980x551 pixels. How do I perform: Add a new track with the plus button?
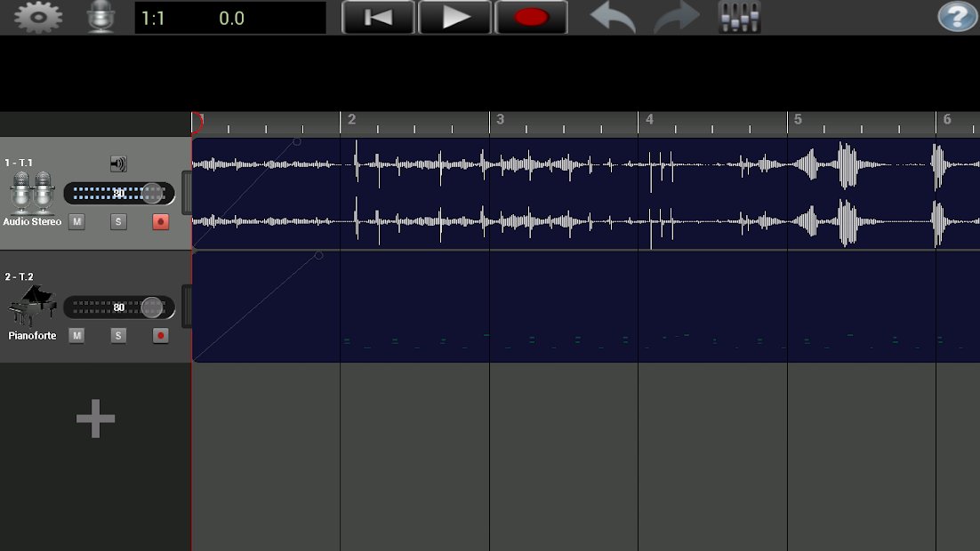point(94,418)
